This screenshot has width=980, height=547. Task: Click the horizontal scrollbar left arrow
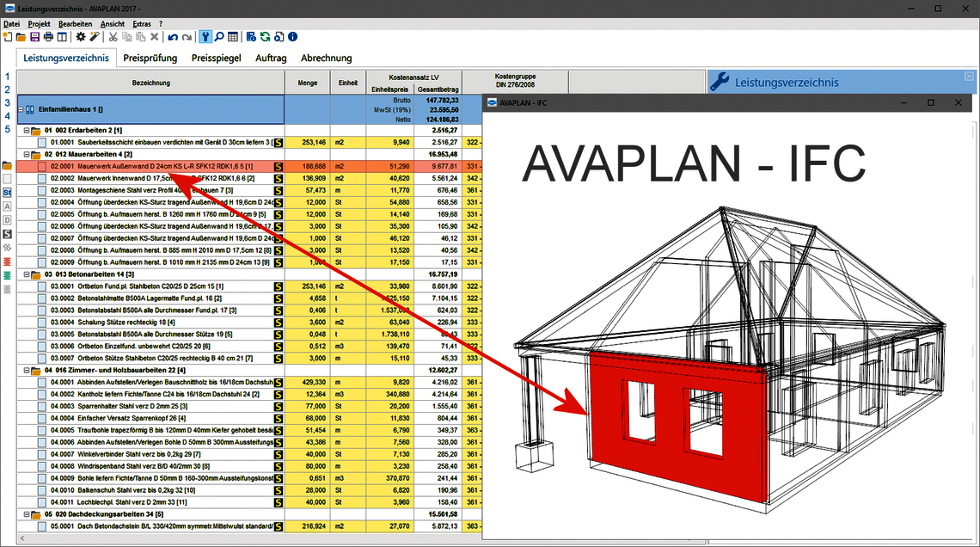coord(22,538)
